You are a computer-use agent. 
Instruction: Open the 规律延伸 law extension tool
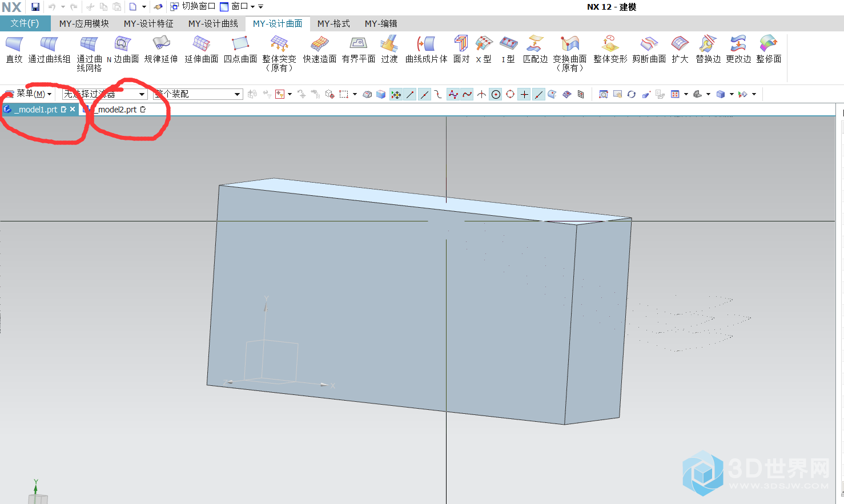point(161,50)
